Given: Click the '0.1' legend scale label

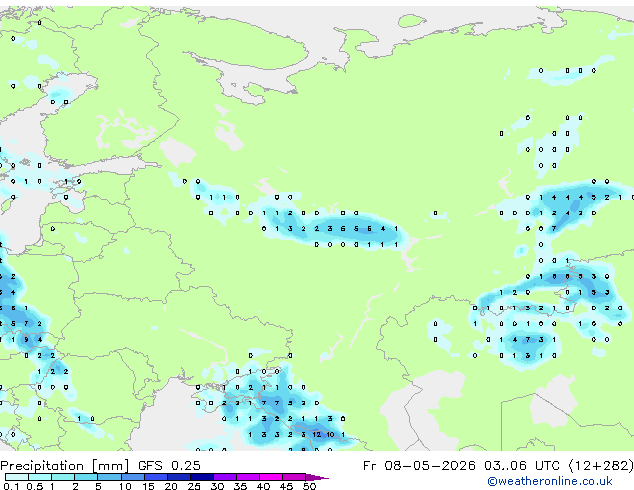Looking at the screenshot, I should pyautogui.click(x=11, y=486).
